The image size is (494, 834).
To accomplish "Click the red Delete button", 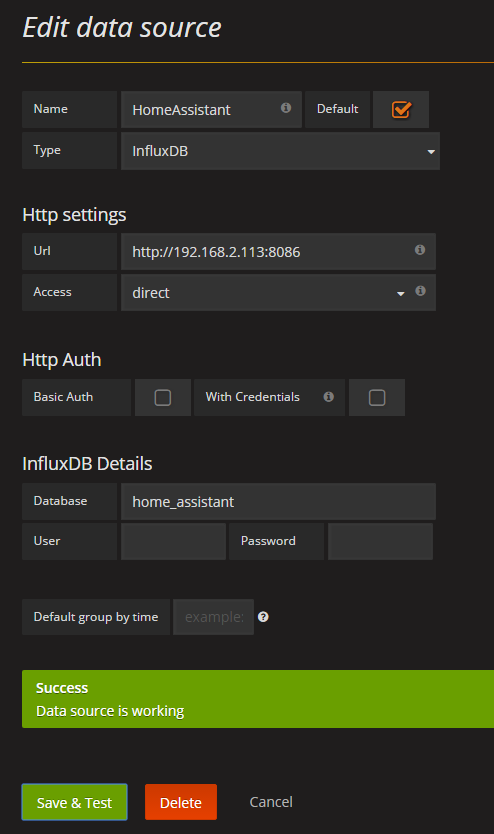I will (181, 802).
